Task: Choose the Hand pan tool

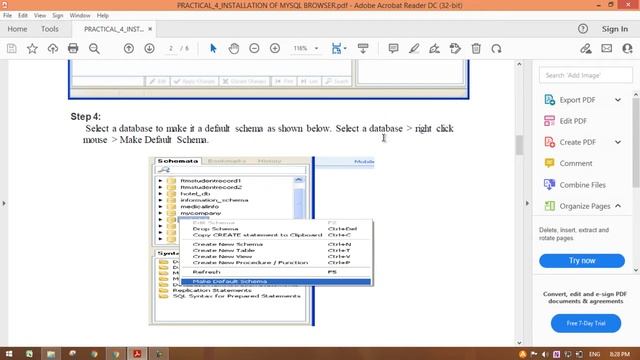Action: [x=233, y=49]
